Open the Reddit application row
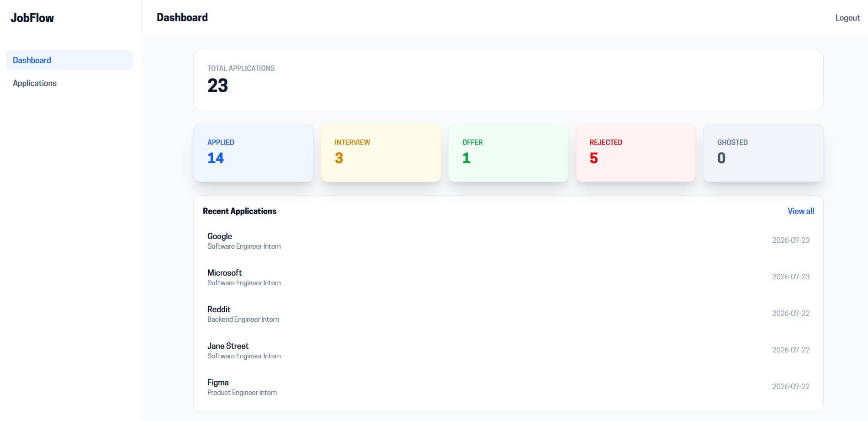Screen dimensions: 868x421 coord(508,314)
